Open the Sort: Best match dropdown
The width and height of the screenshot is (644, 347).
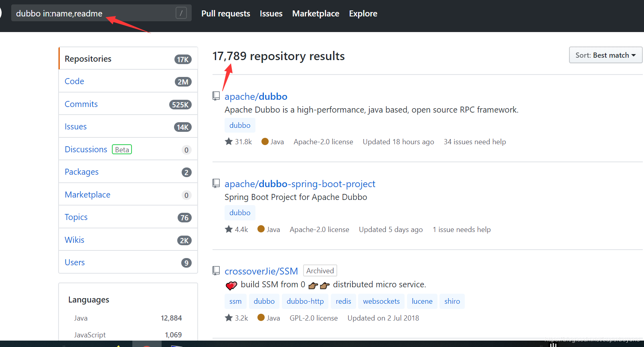[x=606, y=55]
